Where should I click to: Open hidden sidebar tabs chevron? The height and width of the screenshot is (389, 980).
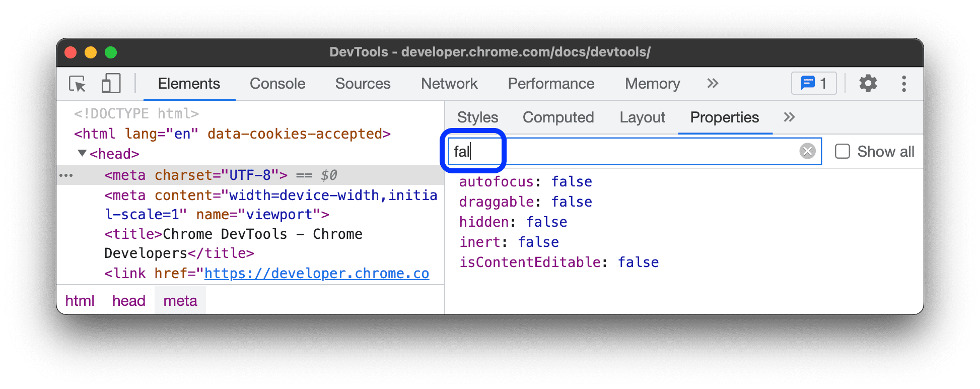789,117
